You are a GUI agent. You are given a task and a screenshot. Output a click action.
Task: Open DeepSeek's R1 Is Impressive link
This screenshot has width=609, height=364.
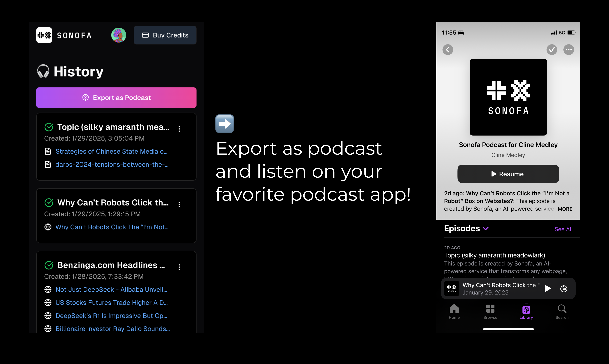tap(111, 316)
